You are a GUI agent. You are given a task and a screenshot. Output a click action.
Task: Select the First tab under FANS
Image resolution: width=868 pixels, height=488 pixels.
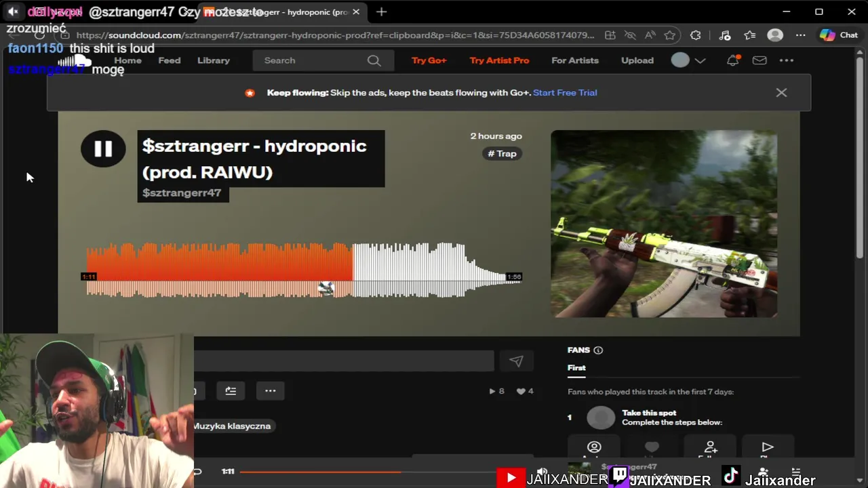576,368
